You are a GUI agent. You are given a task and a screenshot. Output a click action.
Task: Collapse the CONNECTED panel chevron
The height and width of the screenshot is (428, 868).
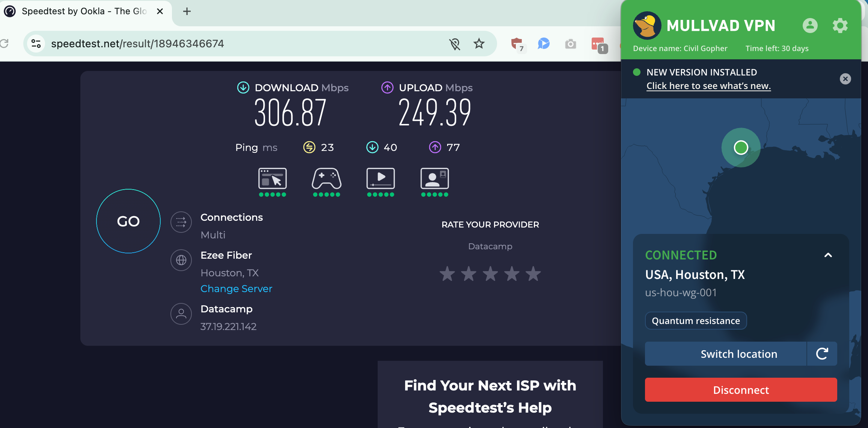click(x=827, y=255)
